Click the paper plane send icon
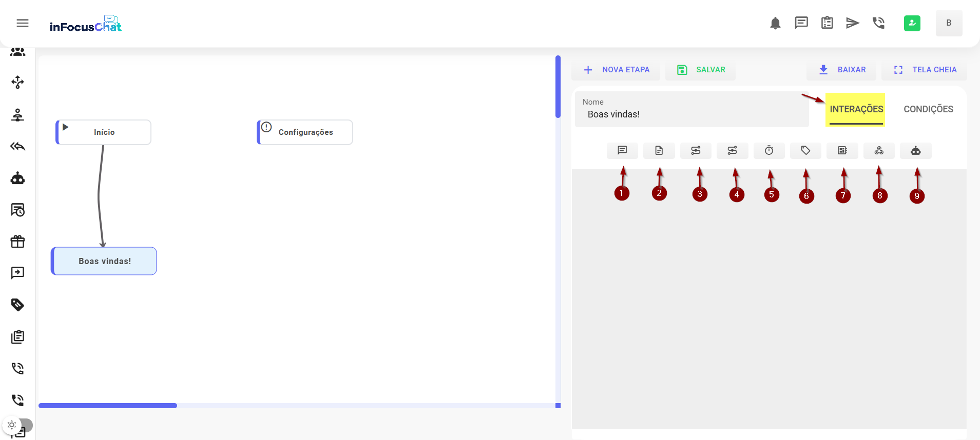 coord(852,23)
